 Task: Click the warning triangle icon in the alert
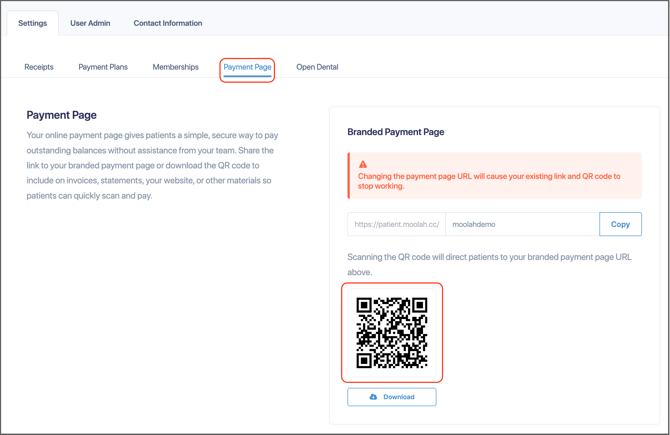[x=363, y=164]
